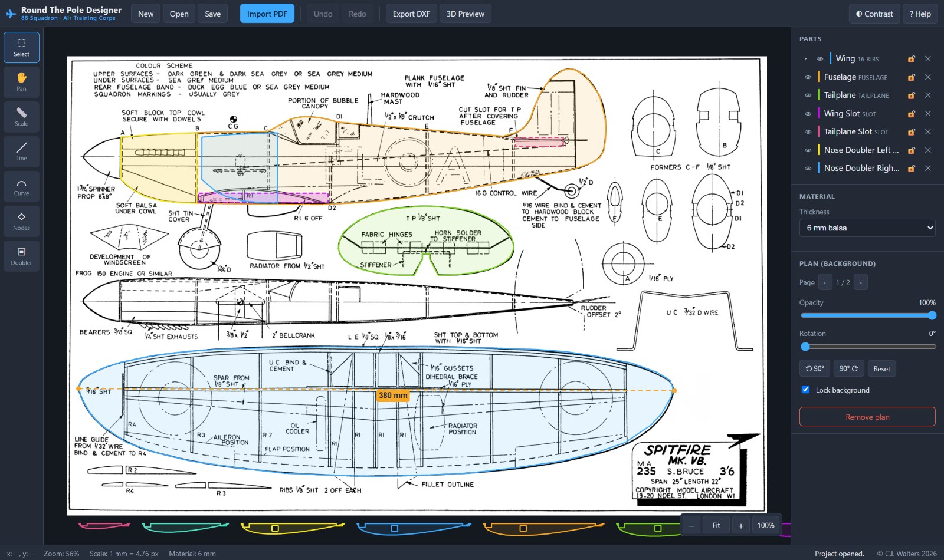Image resolution: width=944 pixels, height=560 pixels.
Task: Activate the Nodes editing tool
Action: pyautogui.click(x=21, y=221)
